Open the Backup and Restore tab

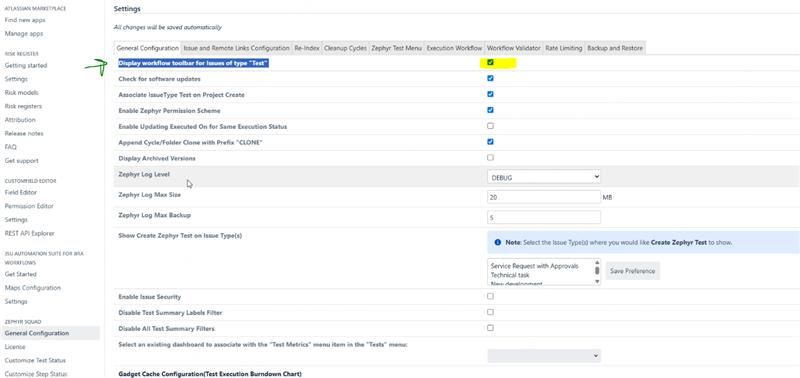[615, 48]
